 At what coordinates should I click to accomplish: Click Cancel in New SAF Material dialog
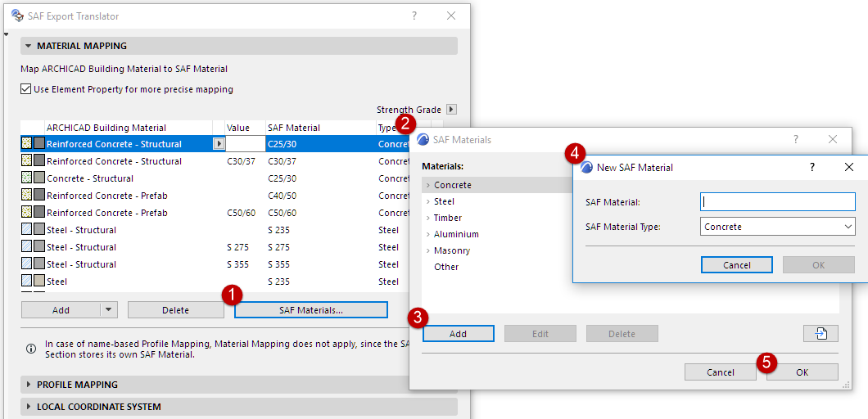(x=737, y=264)
